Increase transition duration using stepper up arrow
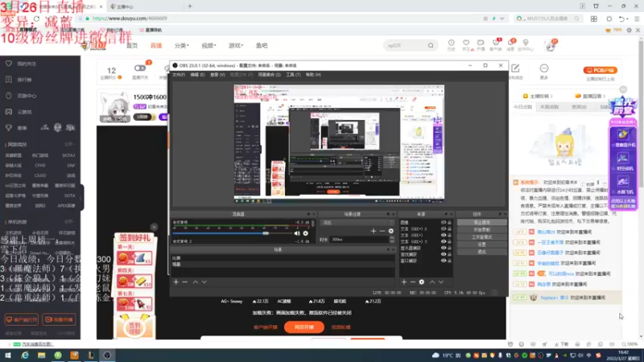The image size is (644, 362). [392, 237]
